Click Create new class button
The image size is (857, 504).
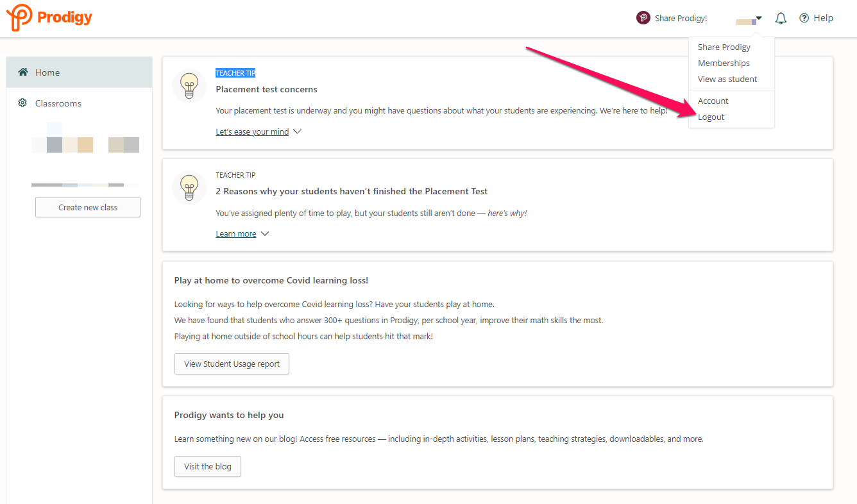[x=88, y=207]
